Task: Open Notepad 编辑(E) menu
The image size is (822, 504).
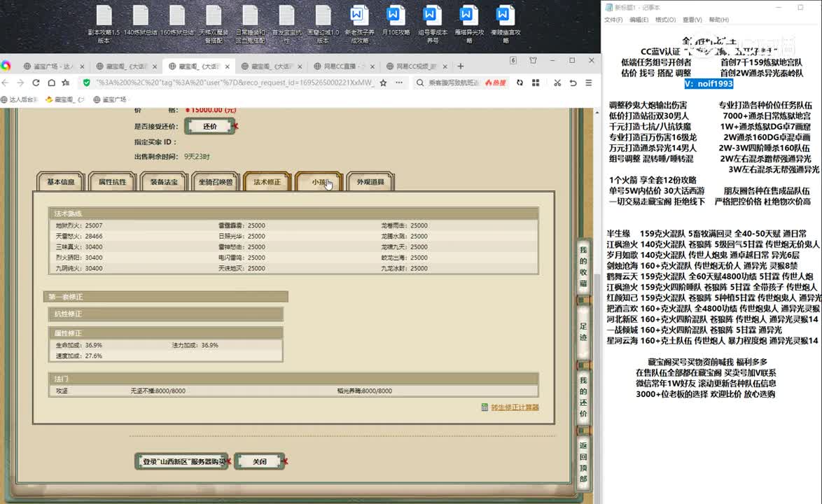Action: pos(639,20)
